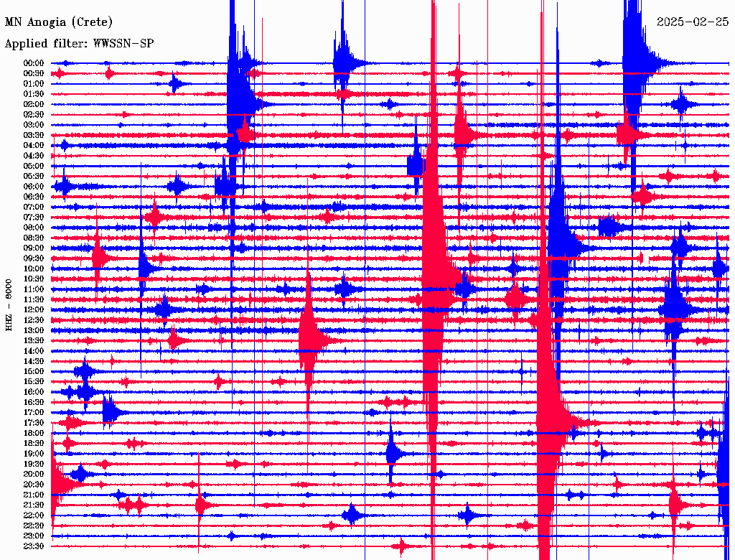Select the 20:00 time label
The height and width of the screenshot is (560, 735).
point(33,474)
